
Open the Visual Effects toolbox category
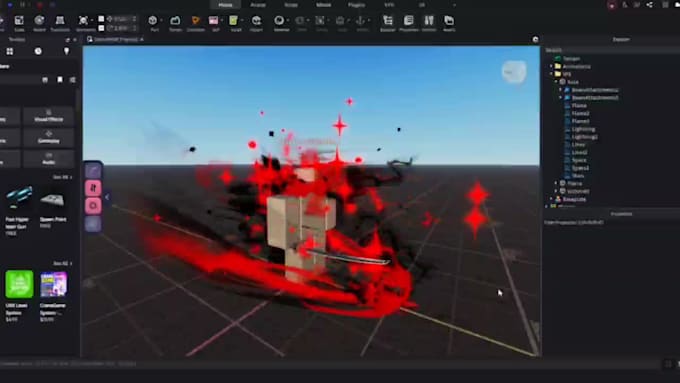click(x=49, y=116)
